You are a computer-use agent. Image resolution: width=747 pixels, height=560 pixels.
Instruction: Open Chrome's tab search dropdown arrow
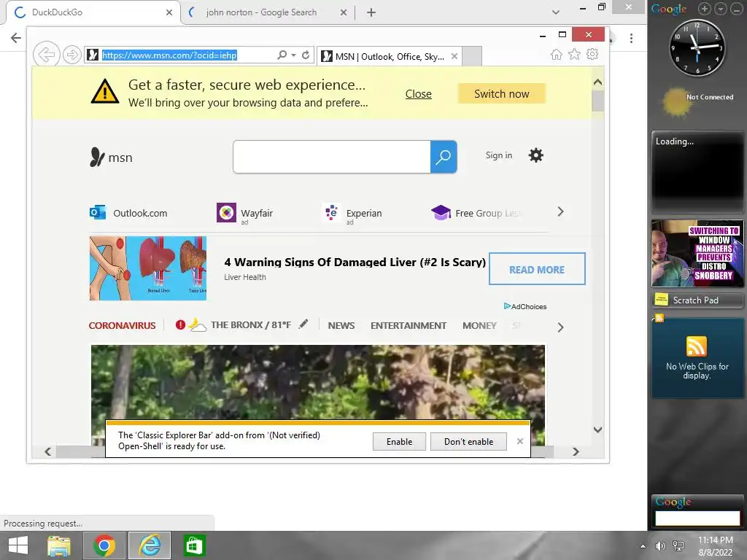click(x=555, y=12)
